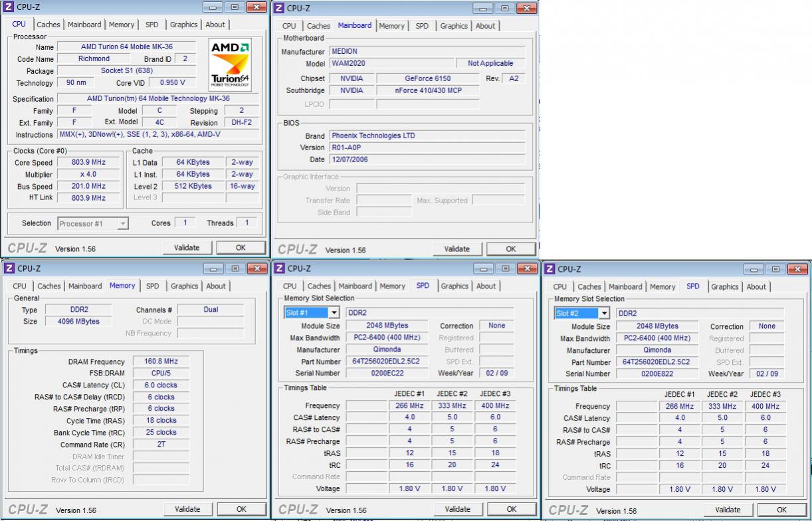This screenshot has height=521, width=812.
Task: Click the Slot #1 Part Number 64T256020EDL2.5C2
Action: (x=387, y=362)
